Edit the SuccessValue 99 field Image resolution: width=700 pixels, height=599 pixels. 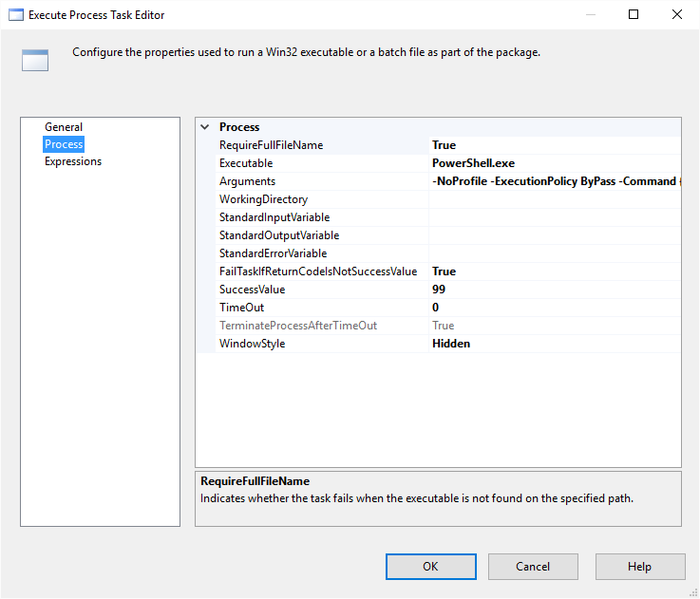point(555,290)
